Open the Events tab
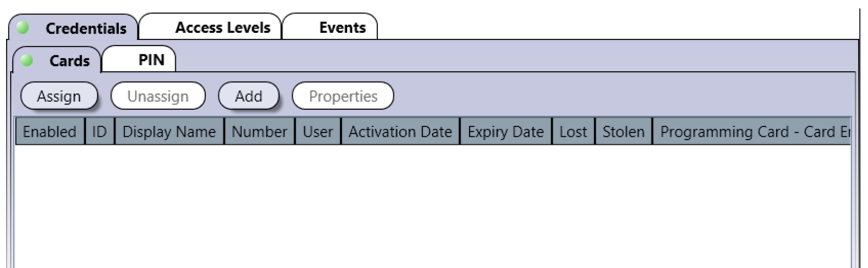 (x=330, y=27)
